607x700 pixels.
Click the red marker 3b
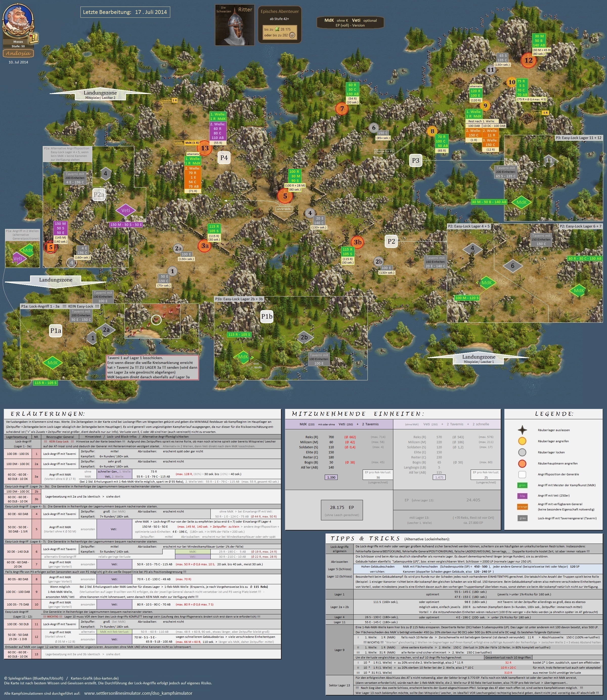(x=357, y=242)
